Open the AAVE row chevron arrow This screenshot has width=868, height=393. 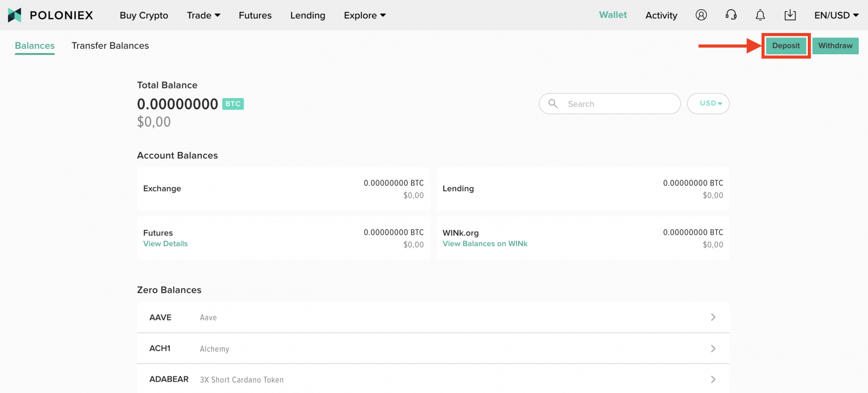tap(713, 317)
